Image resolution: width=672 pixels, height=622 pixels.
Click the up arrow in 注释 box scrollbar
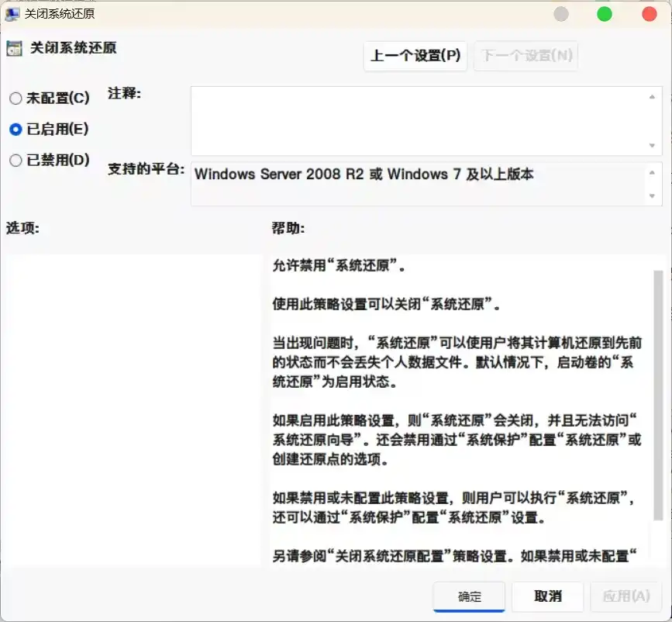coord(653,96)
